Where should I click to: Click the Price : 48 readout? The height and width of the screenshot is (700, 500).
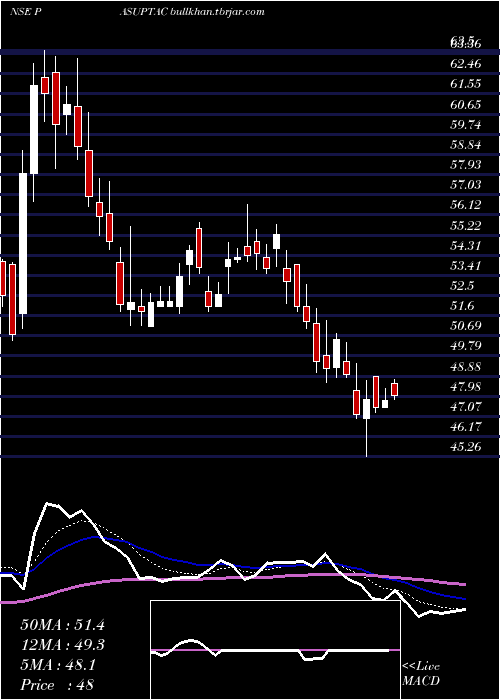(57, 685)
